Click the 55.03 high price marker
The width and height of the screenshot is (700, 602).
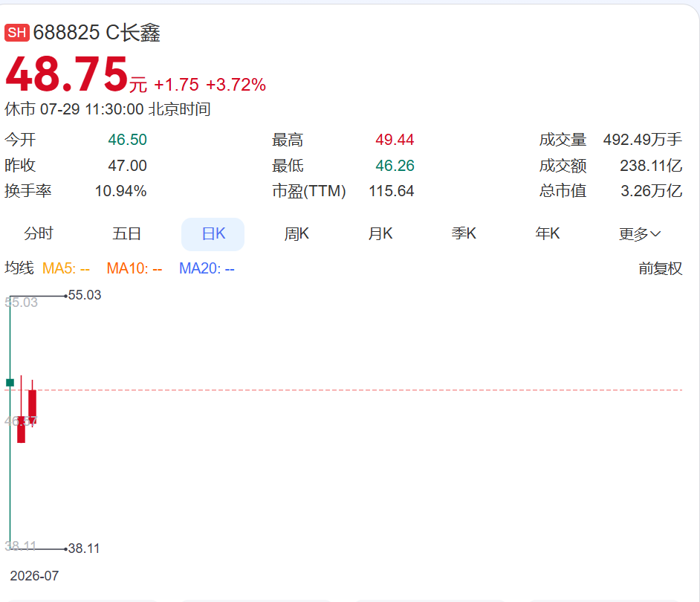85,295
